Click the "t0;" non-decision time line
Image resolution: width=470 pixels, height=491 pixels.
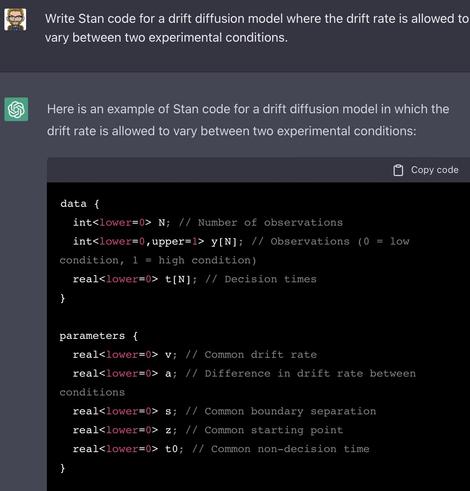[x=221, y=449]
